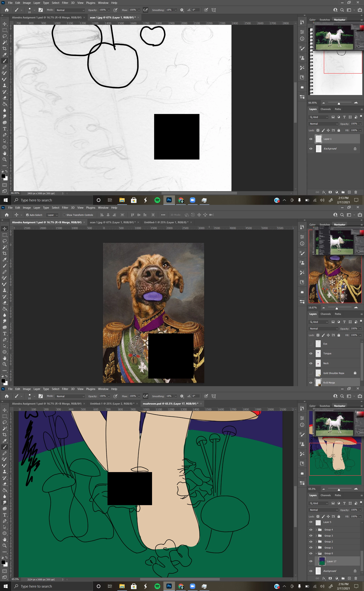364x591 pixels.
Task: Pick Magic Wand tool in mushroom.psd window
Action: 5,428
